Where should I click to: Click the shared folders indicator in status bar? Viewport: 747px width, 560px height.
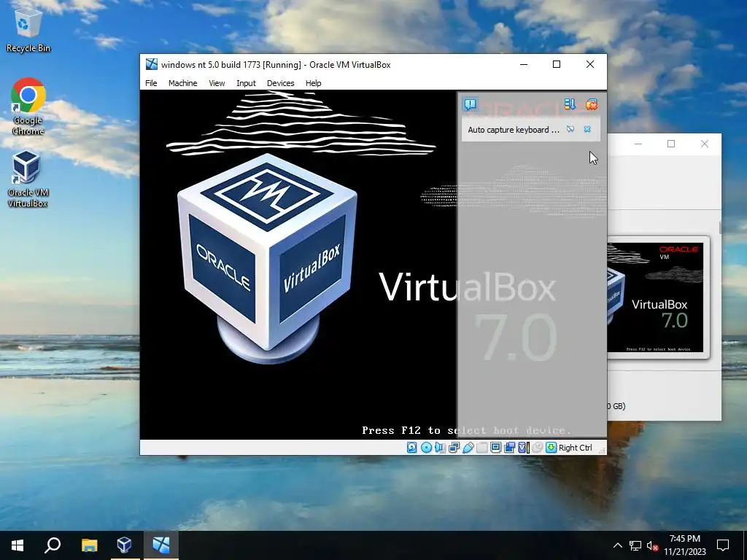coord(481,448)
